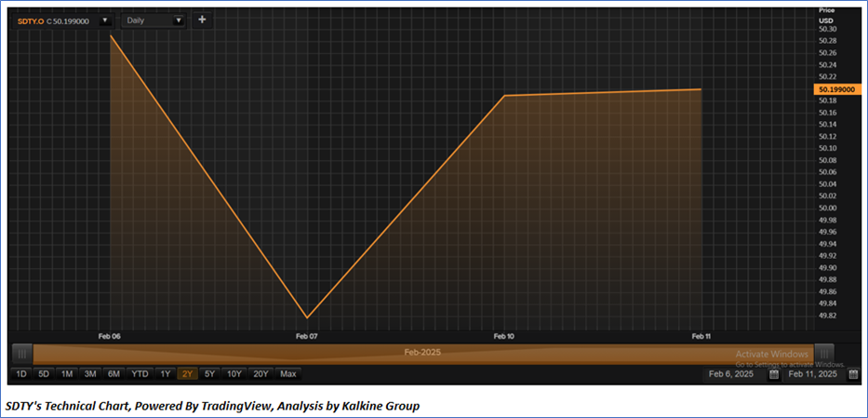Open the start date calendar picker
The height and width of the screenshot is (418, 868).
point(773,375)
